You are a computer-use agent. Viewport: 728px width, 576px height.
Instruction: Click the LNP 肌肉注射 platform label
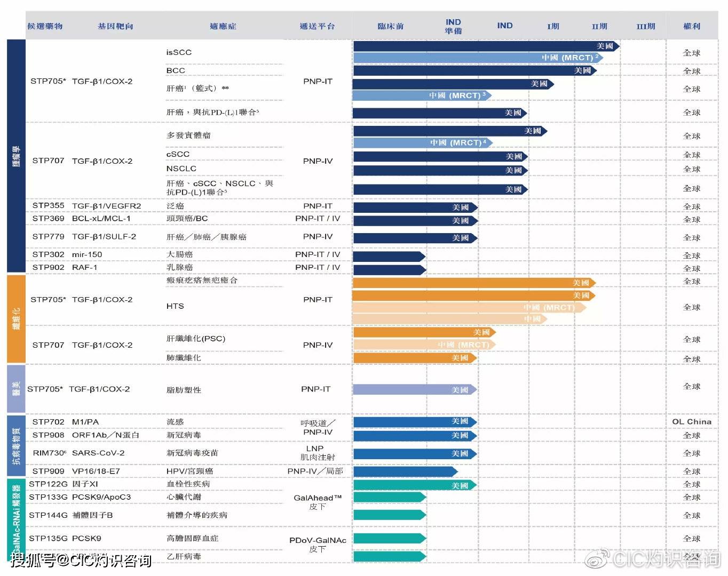point(317,453)
